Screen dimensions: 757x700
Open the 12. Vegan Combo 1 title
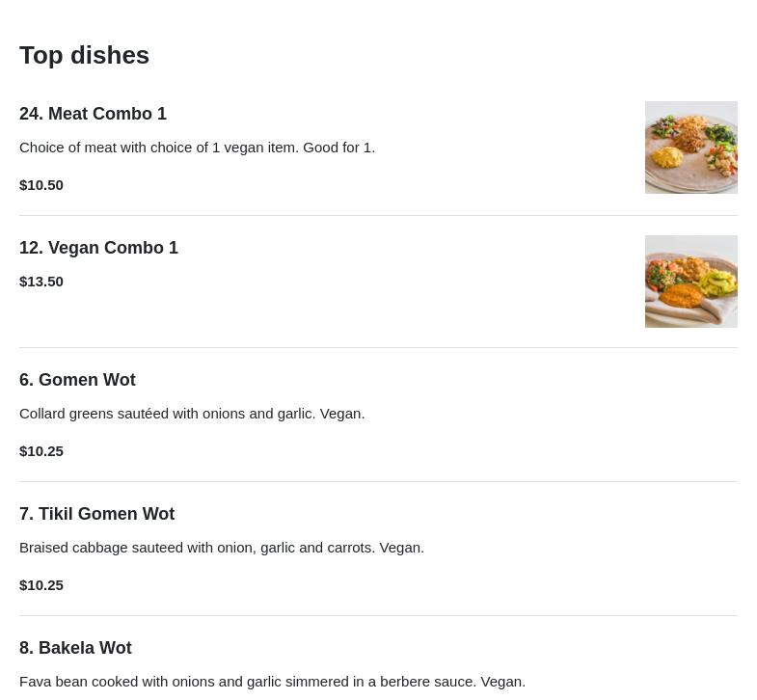(98, 248)
